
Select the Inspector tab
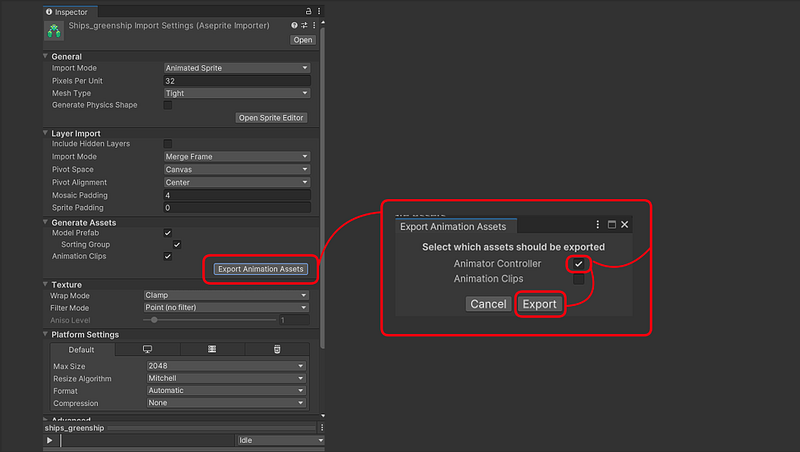tap(70, 11)
